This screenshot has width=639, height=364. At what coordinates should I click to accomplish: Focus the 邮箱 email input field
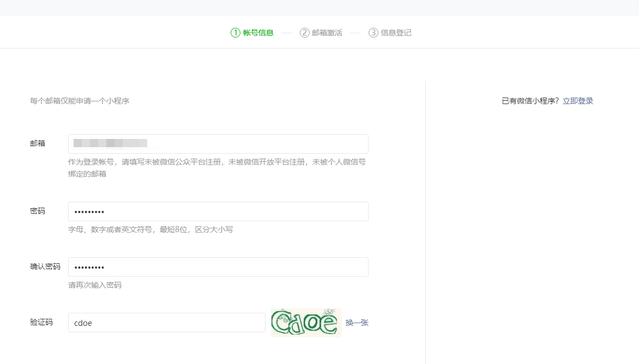pyautogui.click(x=218, y=144)
